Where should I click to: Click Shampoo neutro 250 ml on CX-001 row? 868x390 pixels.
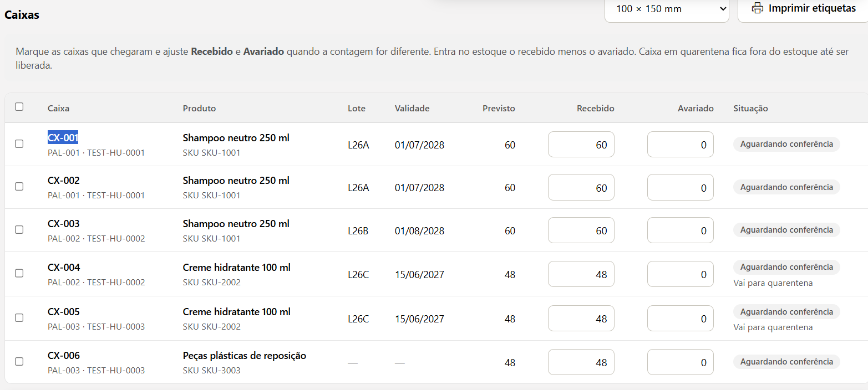(x=236, y=138)
